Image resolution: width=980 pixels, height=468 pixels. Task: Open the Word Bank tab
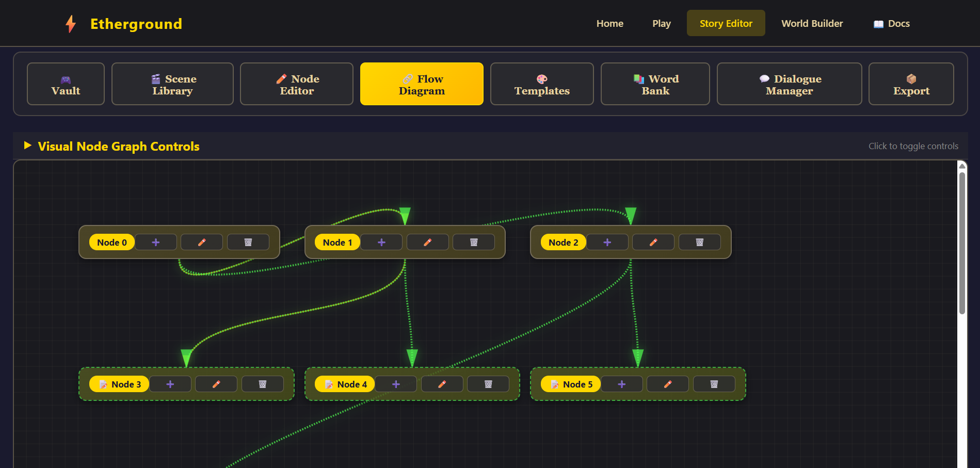(655, 84)
